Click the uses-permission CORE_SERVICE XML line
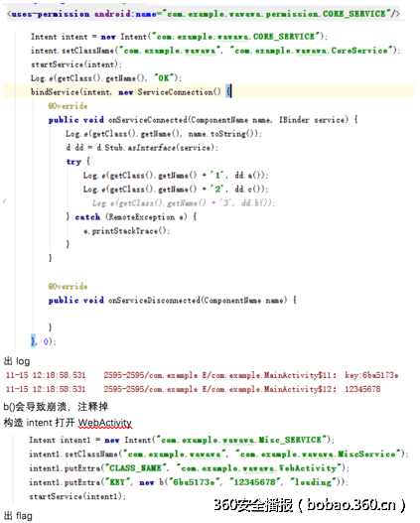This screenshot has width=420, height=523. tap(205, 14)
